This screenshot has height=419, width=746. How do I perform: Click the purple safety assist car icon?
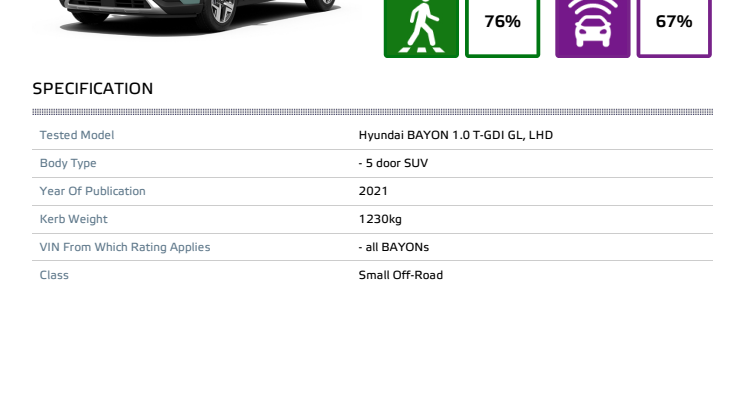592,28
